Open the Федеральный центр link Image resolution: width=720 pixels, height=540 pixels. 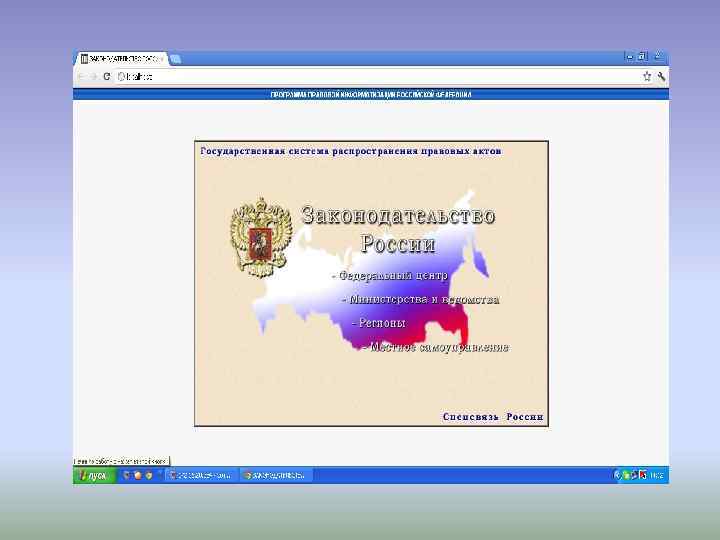pyautogui.click(x=390, y=276)
